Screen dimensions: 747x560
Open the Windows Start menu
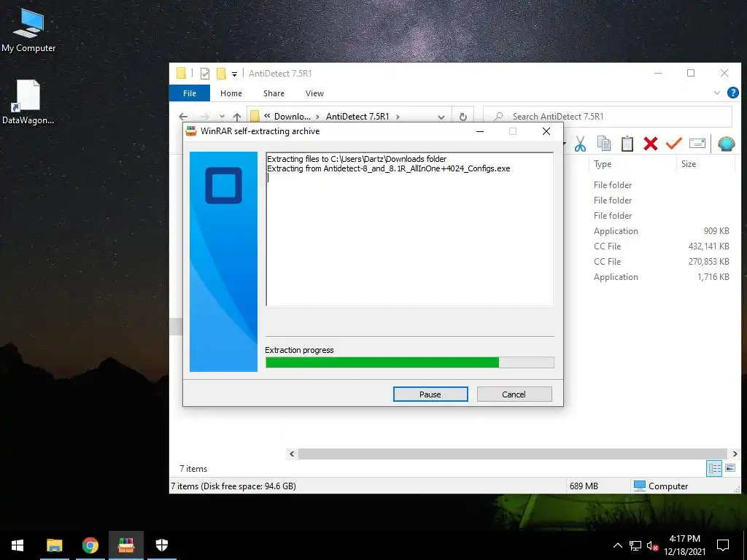point(18,545)
